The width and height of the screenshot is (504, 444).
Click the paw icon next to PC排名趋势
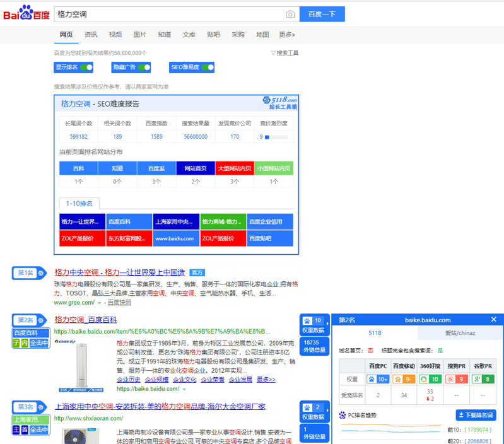[x=343, y=415]
